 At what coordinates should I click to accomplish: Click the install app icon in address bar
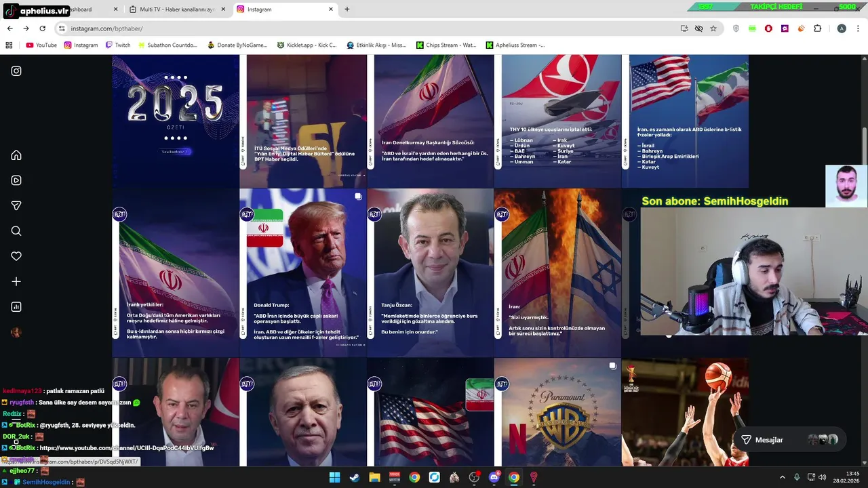coord(684,28)
